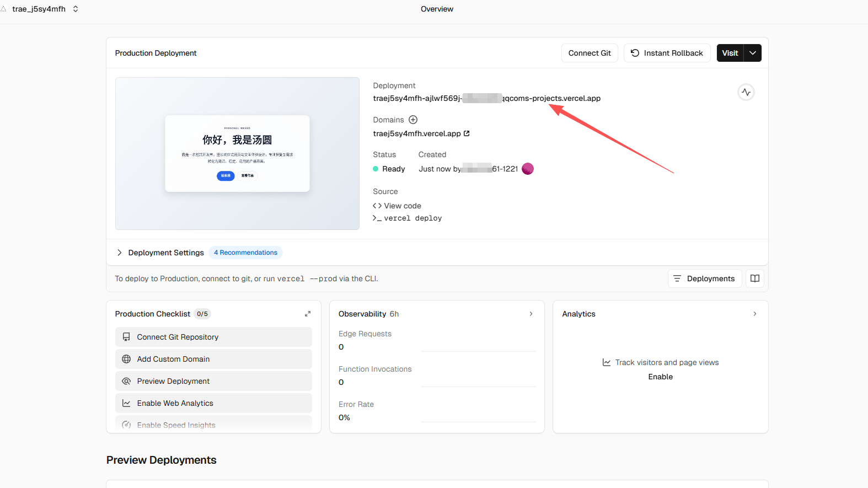
Task: Click the Instant Rollback button
Action: (x=667, y=53)
